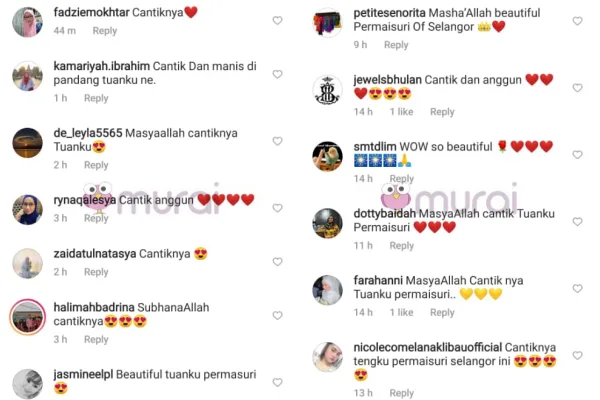Like fadziemokhtar's comment with the heart icon

point(277,20)
